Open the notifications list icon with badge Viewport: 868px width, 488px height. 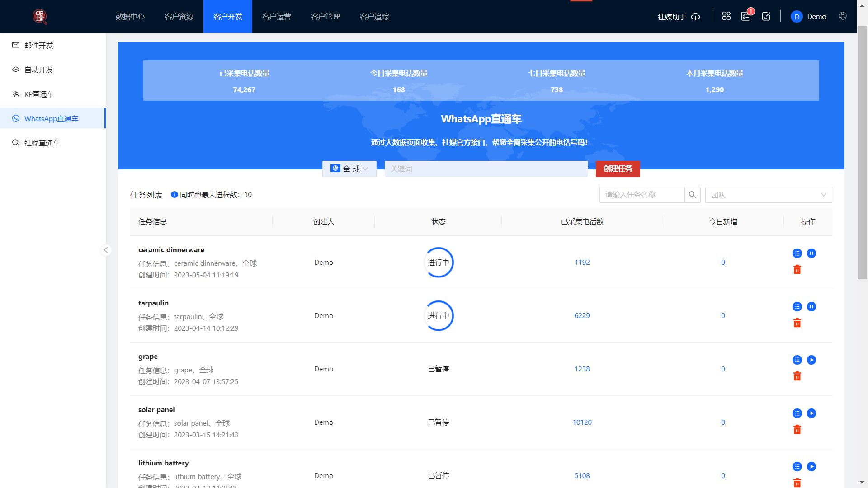pyautogui.click(x=746, y=16)
